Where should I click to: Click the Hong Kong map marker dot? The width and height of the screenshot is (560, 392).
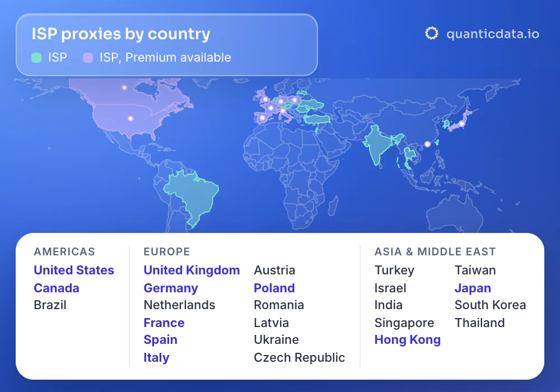[x=427, y=144]
